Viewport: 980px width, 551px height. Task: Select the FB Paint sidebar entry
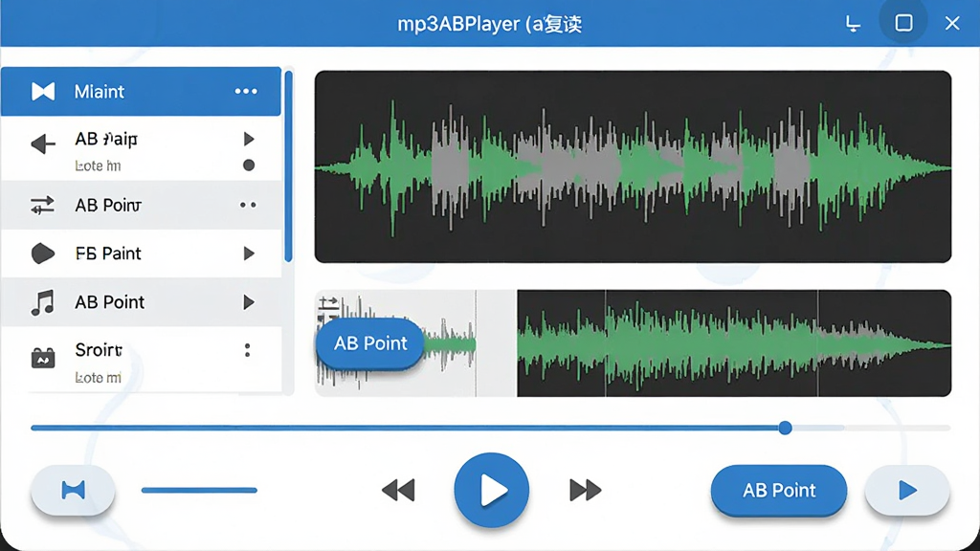click(141, 253)
